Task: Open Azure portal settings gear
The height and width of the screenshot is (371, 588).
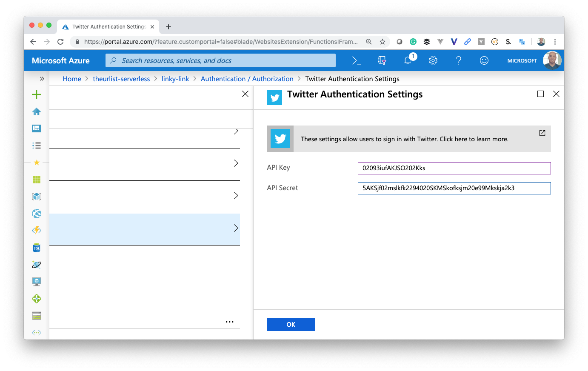Action: click(433, 60)
